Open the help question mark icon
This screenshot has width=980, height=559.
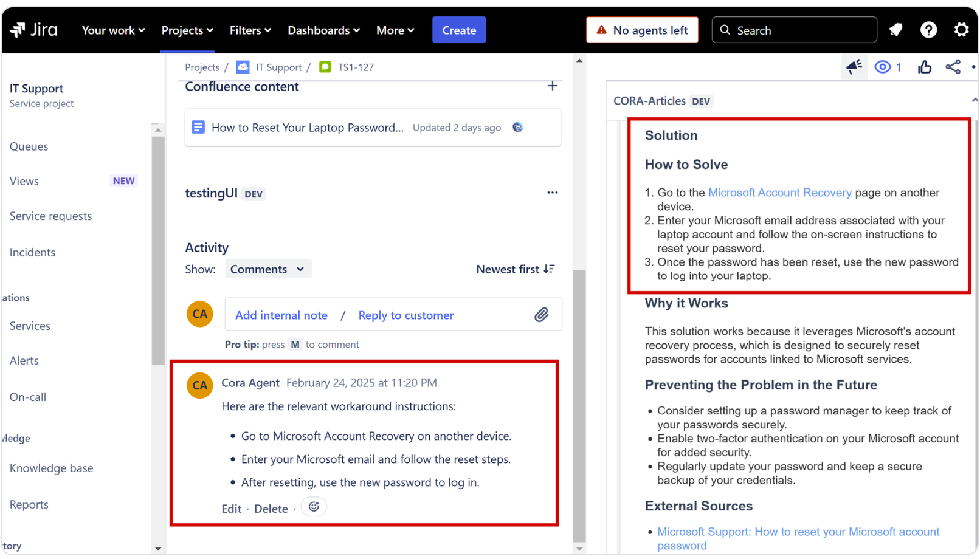[928, 30]
